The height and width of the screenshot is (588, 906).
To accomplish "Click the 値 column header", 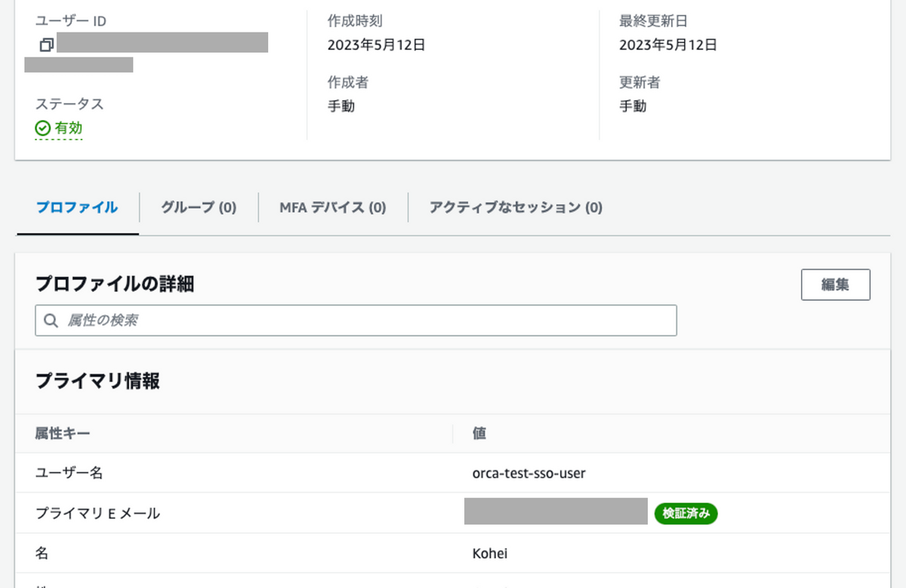I will click(479, 433).
